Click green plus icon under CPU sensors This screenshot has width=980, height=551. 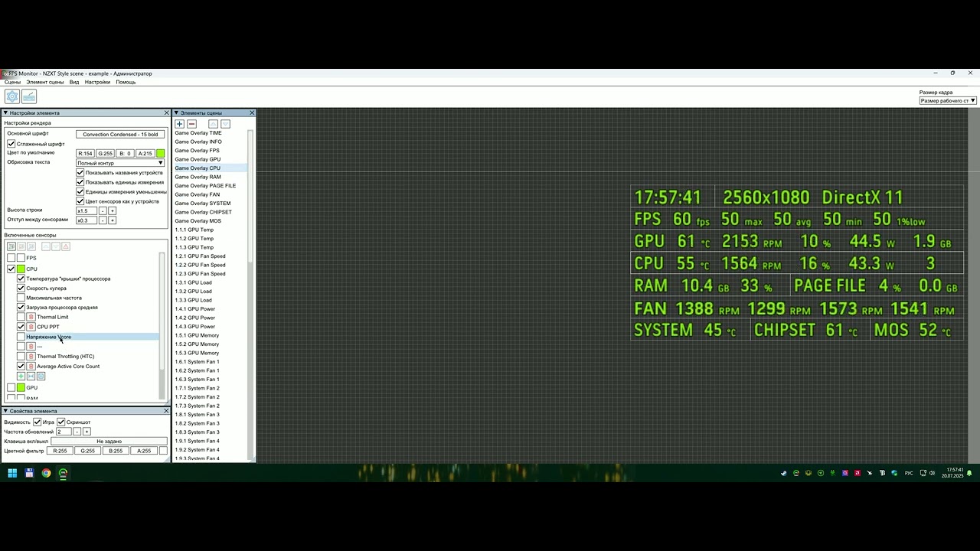click(x=21, y=377)
